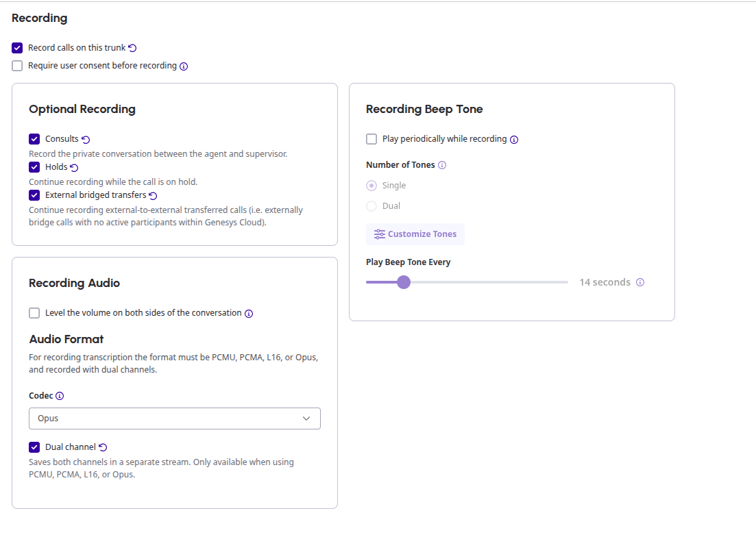Image resolution: width=756 pixels, height=550 pixels.
Task: Show info about leveling conversation volume
Action: [x=249, y=314]
